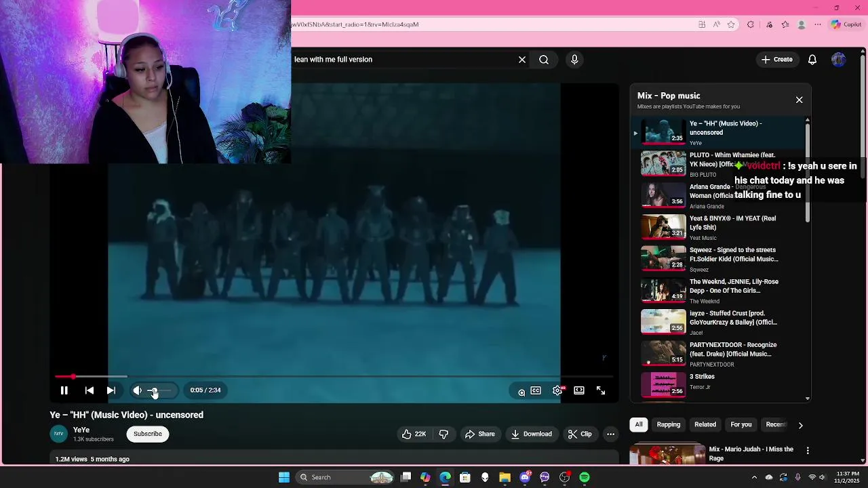Play PARTYNEXTDOOR Recognize from mix
Screen dimensions: 868x488
pos(719,354)
